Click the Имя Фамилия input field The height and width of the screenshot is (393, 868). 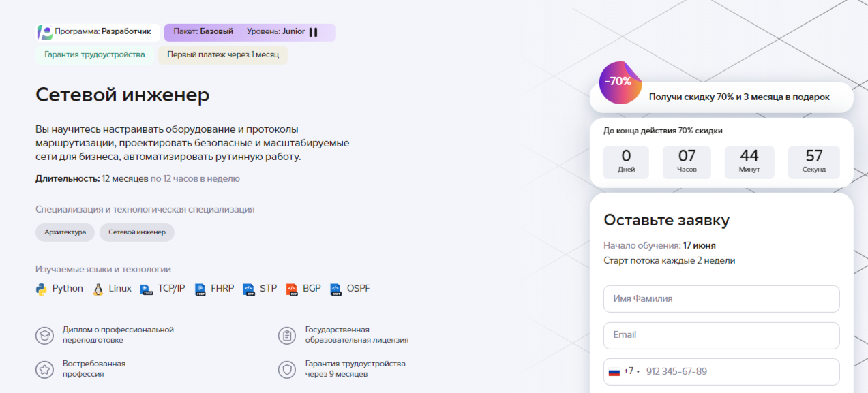pyautogui.click(x=721, y=298)
